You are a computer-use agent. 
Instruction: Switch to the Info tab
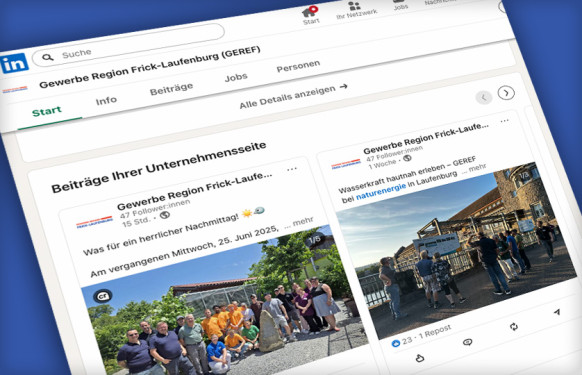coord(106,100)
